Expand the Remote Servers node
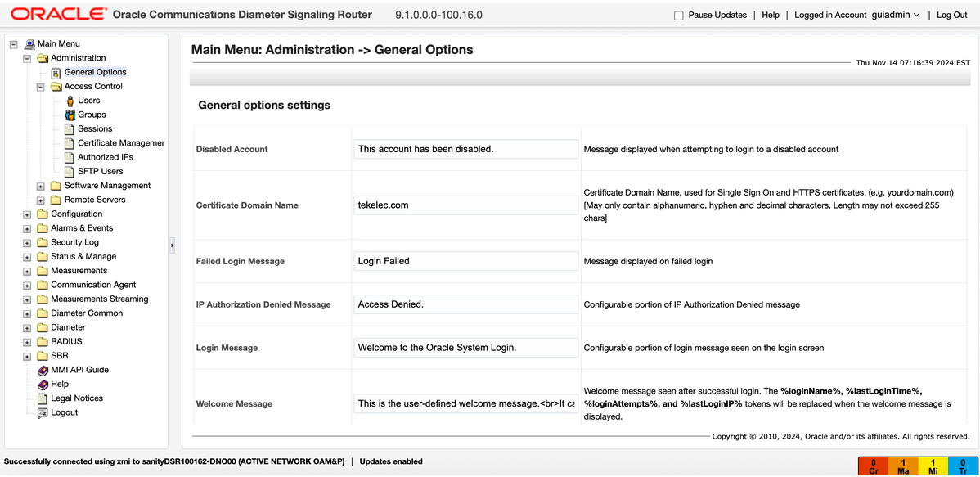 click(41, 200)
